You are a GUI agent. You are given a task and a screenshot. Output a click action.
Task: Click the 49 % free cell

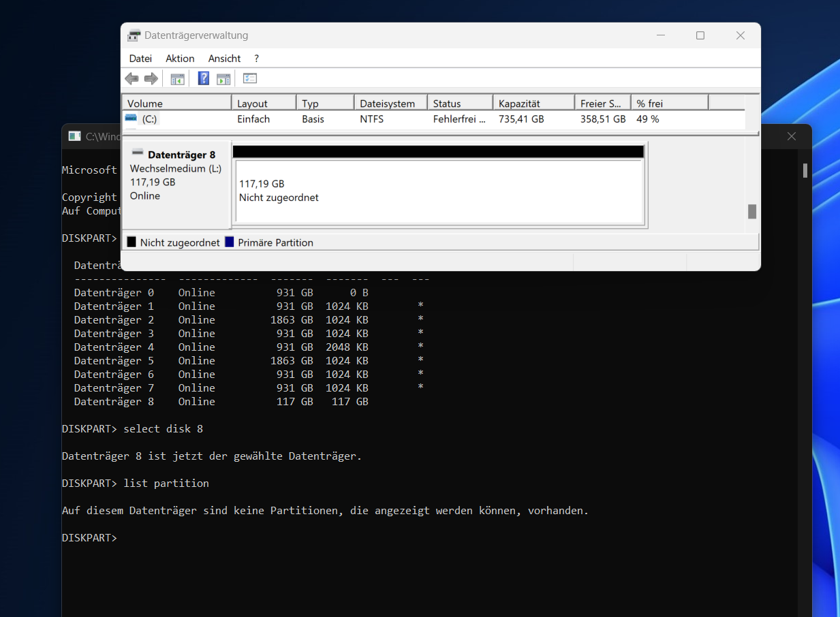click(648, 118)
